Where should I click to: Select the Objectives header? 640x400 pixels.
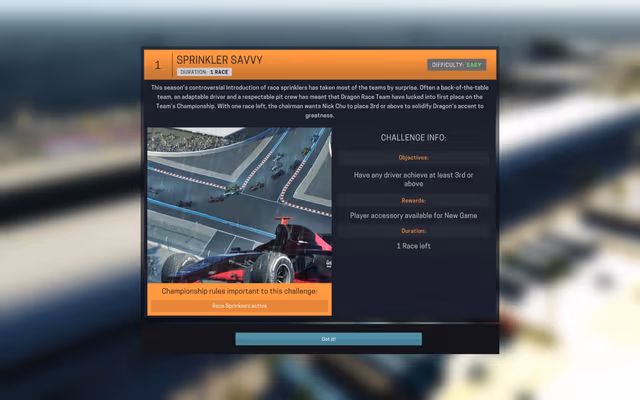click(x=414, y=157)
